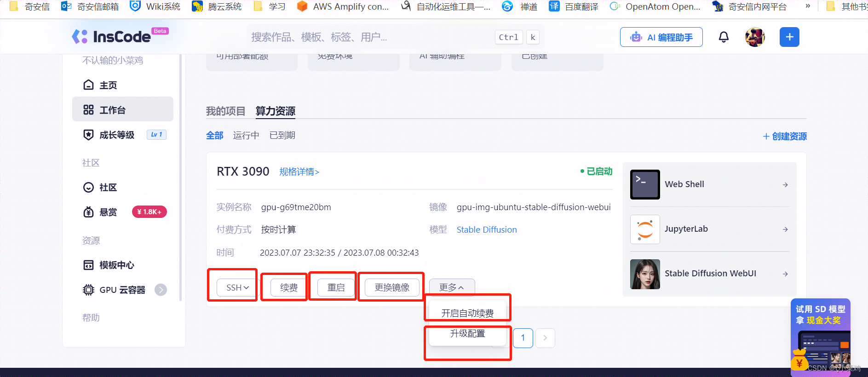Open the Web Shell entry

pyautogui.click(x=710, y=184)
